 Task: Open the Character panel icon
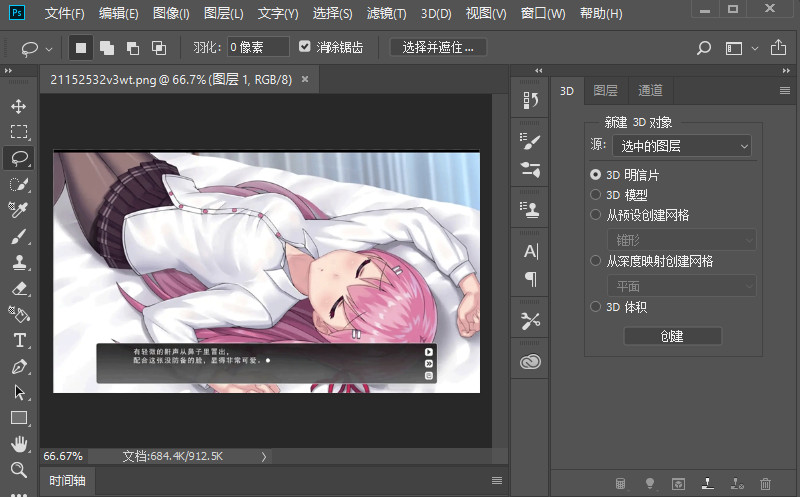pos(530,251)
